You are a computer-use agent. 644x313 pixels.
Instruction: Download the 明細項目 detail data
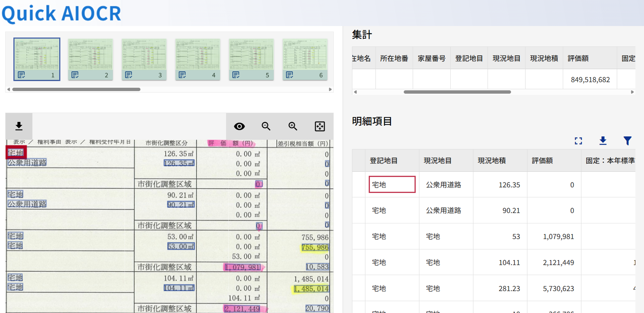point(603,141)
